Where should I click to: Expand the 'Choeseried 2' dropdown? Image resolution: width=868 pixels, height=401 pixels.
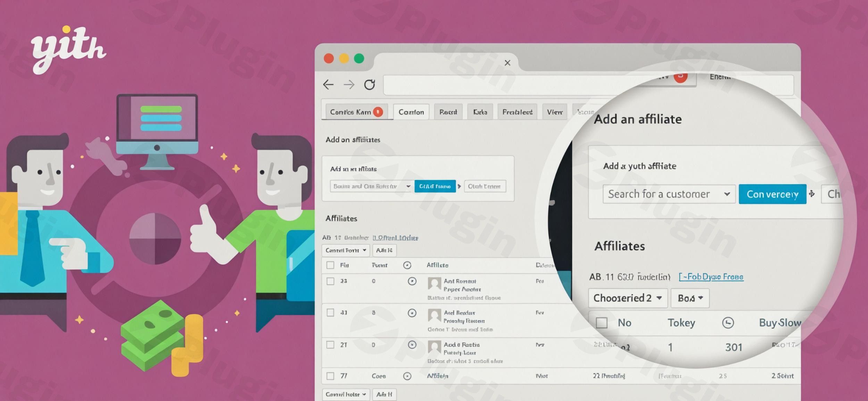tap(628, 298)
